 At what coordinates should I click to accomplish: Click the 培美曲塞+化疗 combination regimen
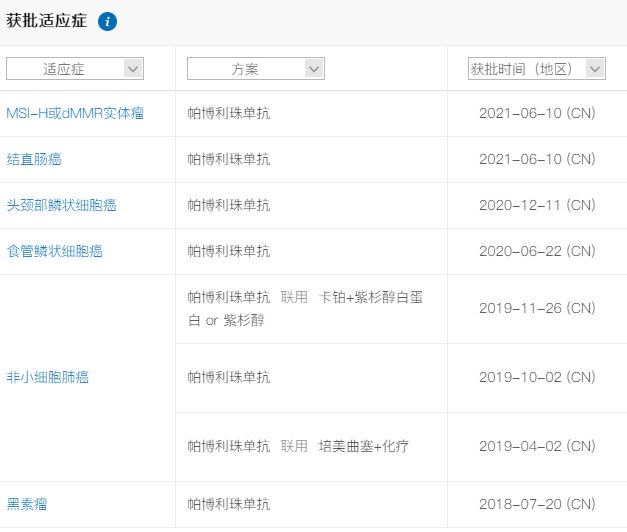click(x=363, y=447)
